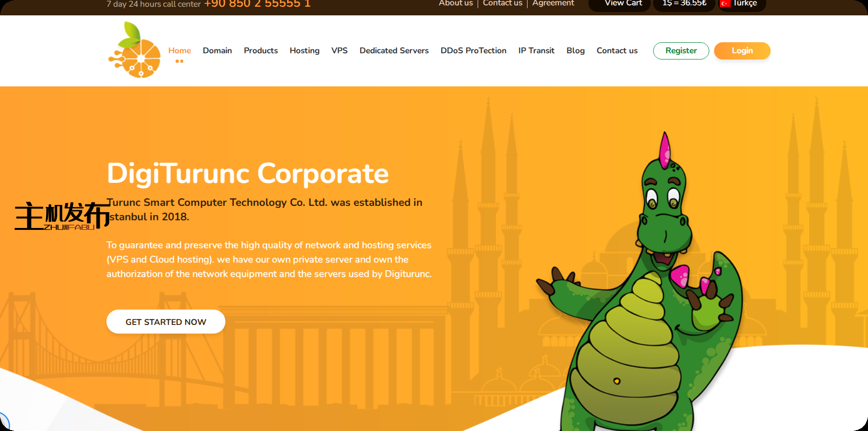This screenshot has height=431, width=868.
Task: Click the Turkish flag icon
Action: point(725,4)
